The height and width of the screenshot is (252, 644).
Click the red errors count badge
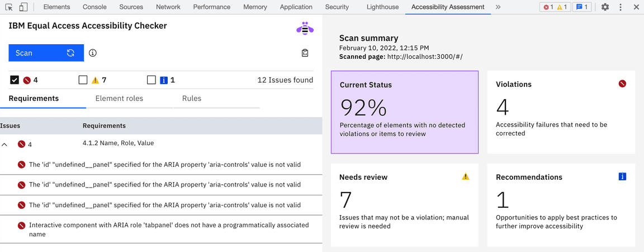pyautogui.click(x=548, y=7)
